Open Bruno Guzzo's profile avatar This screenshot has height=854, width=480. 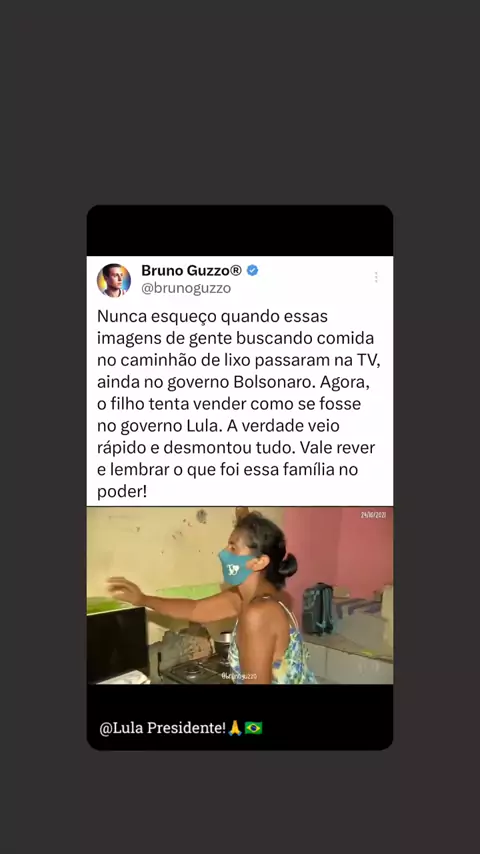(114, 280)
